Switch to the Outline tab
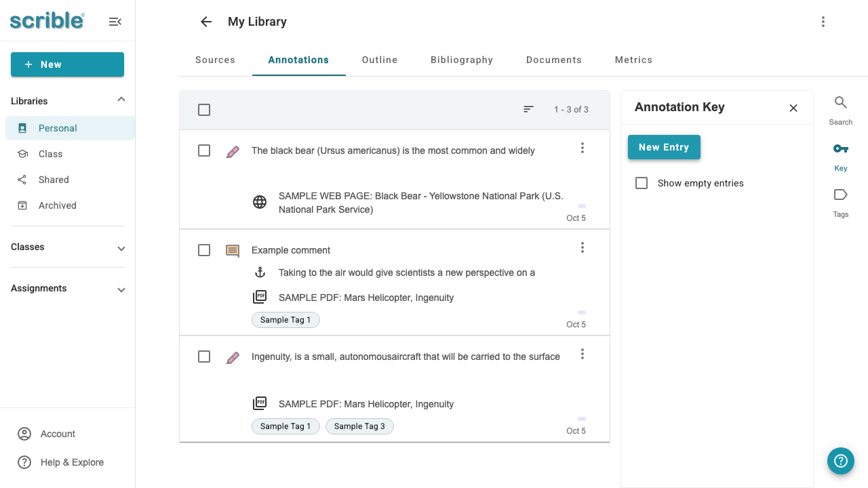 click(x=380, y=60)
